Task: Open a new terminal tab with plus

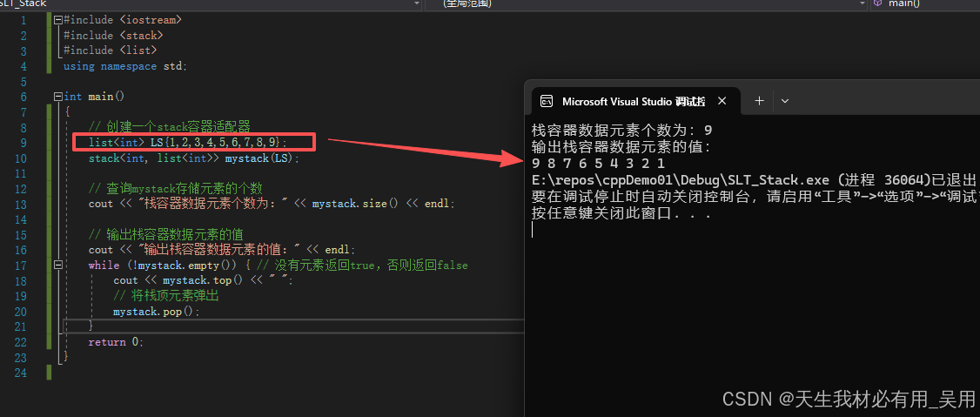Action: click(759, 101)
